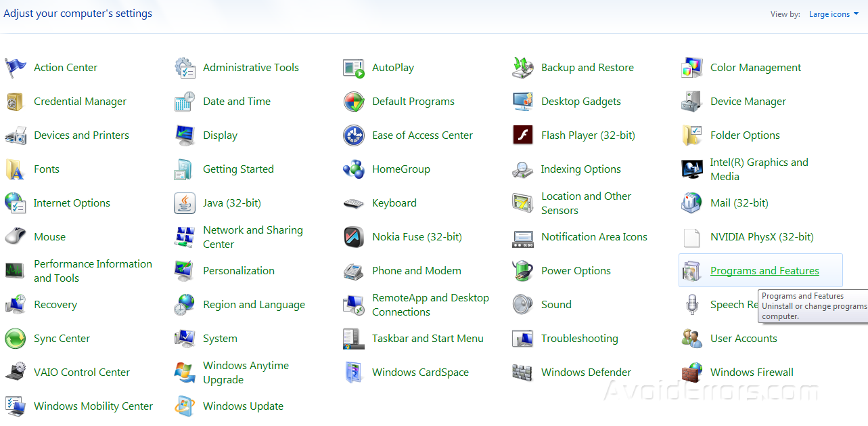Open Backup and Restore
Image resolution: width=868 pixels, height=426 pixels.
tap(587, 67)
